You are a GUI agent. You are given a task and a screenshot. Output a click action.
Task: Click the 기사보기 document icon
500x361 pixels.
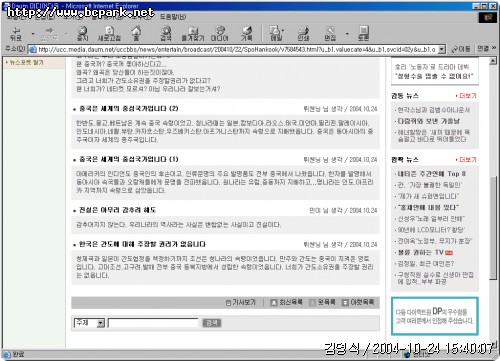pos(228,303)
